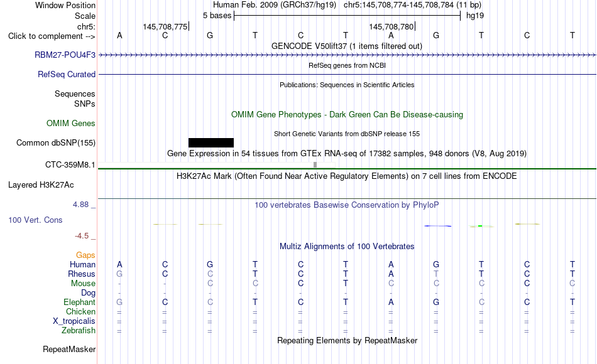Image resolution: width=597 pixels, height=364 pixels.
Task: Click the Scale label
Action: click(85, 16)
